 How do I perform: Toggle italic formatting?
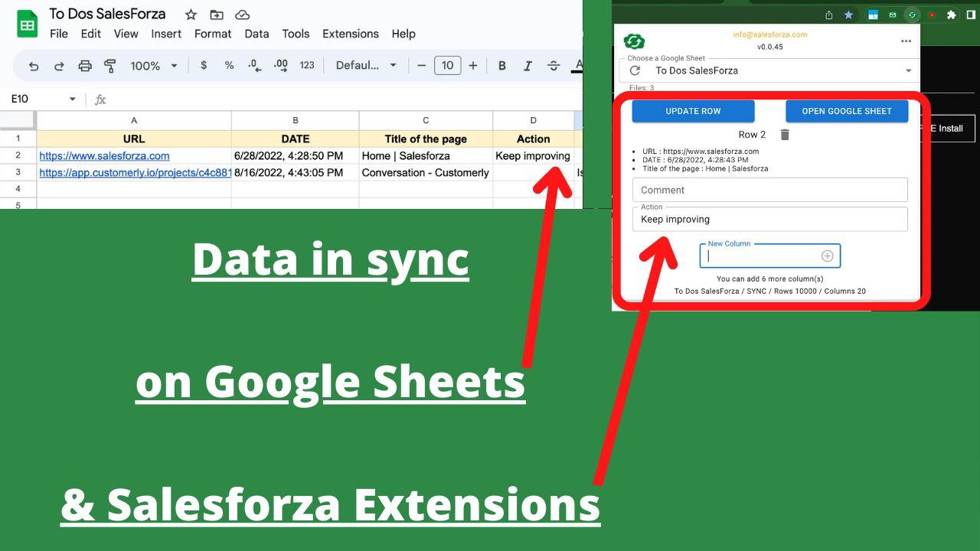[x=528, y=66]
